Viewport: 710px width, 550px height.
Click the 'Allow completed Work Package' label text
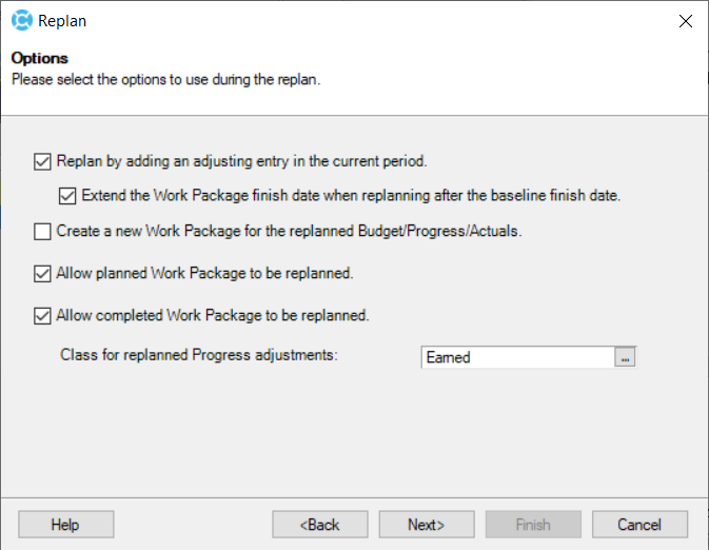(x=213, y=316)
